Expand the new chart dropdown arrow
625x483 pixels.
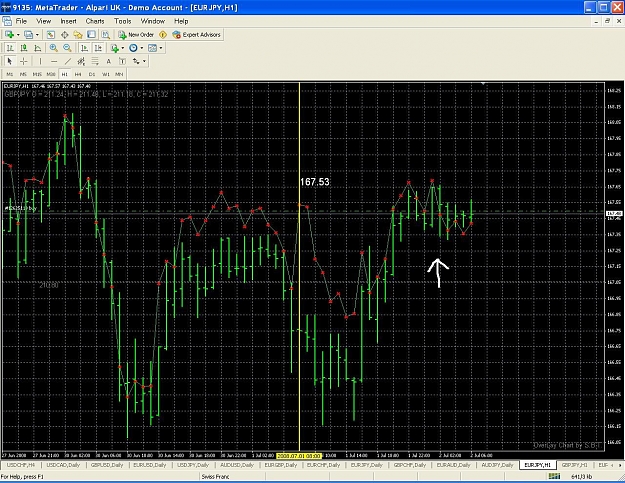coord(18,35)
